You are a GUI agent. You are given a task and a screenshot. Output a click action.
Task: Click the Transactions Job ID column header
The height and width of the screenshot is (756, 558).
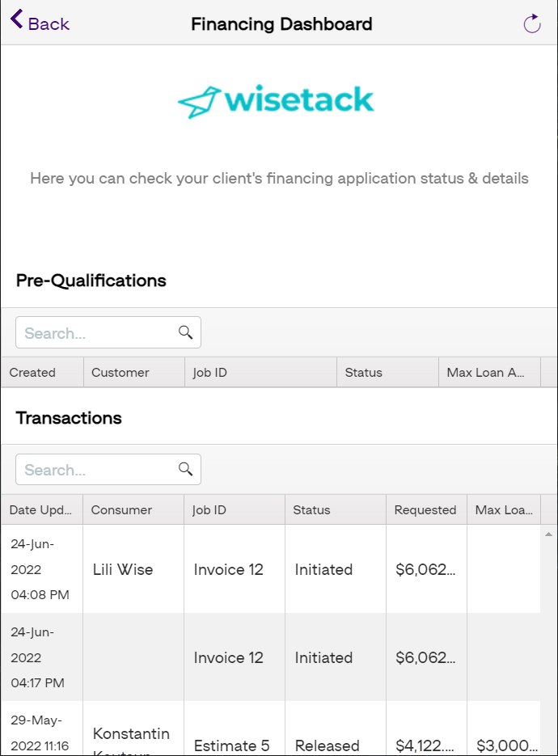point(235,509)
